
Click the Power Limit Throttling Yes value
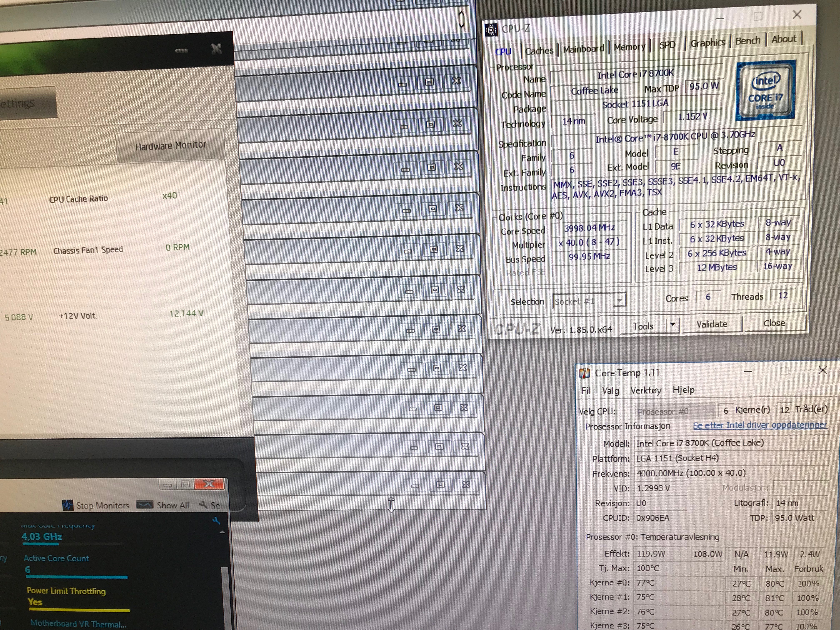tap(35, 602)
